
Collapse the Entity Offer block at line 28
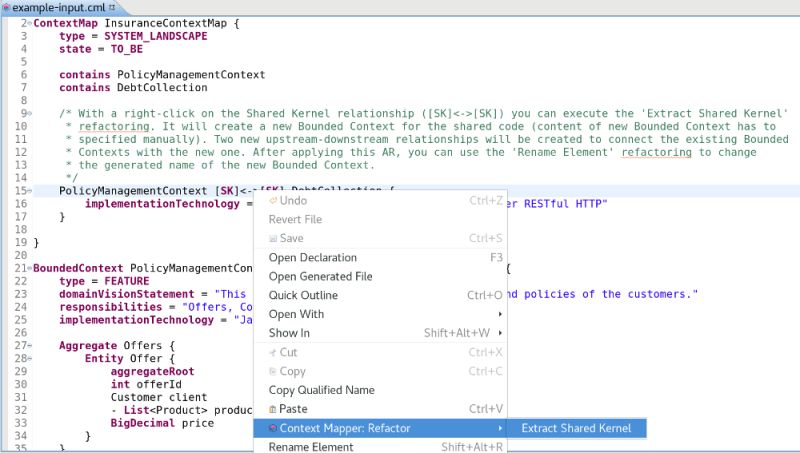(30, 359)
